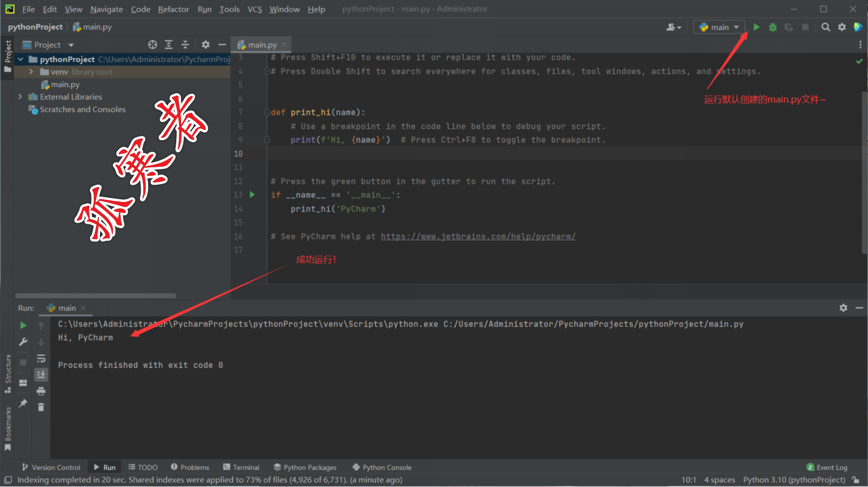Open the Python Console tool window
The height and width of the screenshot is (487, 868).
[x=382, y=467]
